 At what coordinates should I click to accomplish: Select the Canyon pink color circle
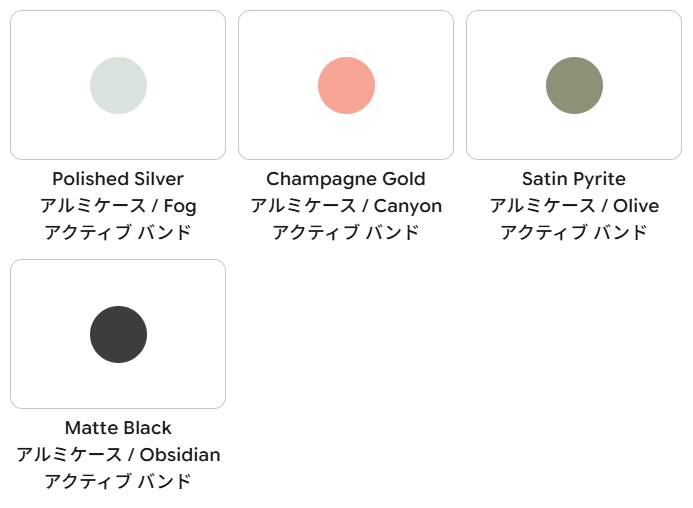(346, 85)
